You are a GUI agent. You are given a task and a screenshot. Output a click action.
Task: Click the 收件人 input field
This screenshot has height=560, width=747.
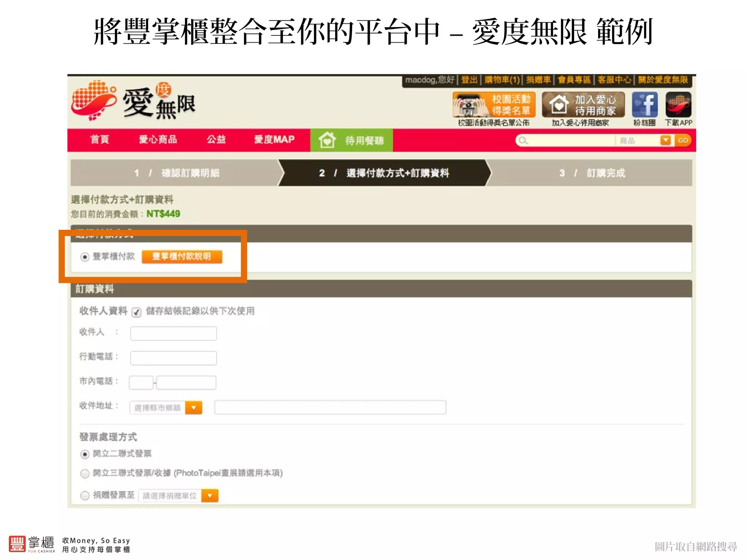coord(173,334)
